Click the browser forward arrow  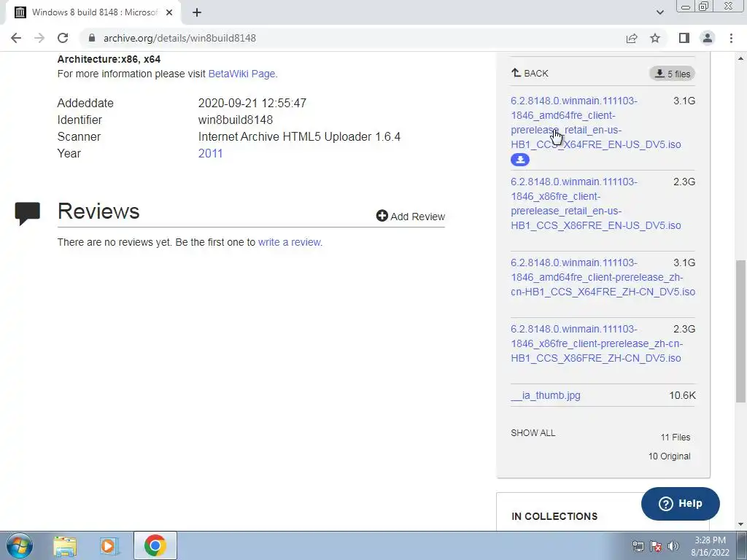tap(39, 38)
